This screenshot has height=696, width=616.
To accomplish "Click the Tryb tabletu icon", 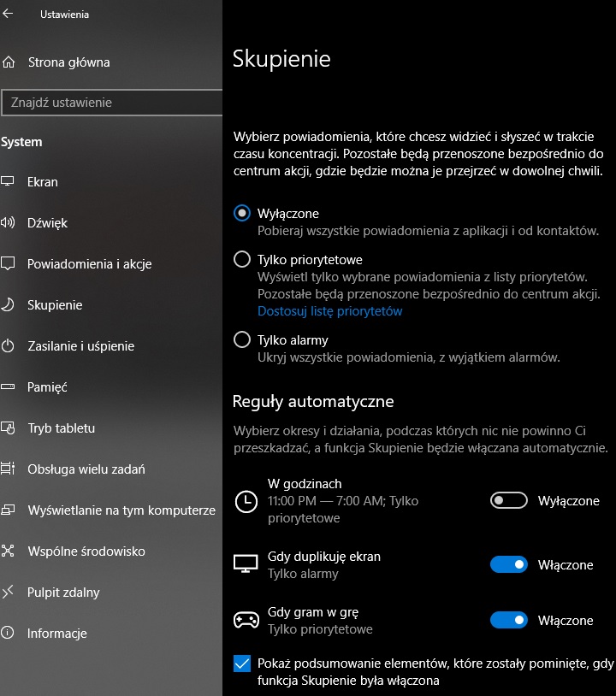I will 8,428.
